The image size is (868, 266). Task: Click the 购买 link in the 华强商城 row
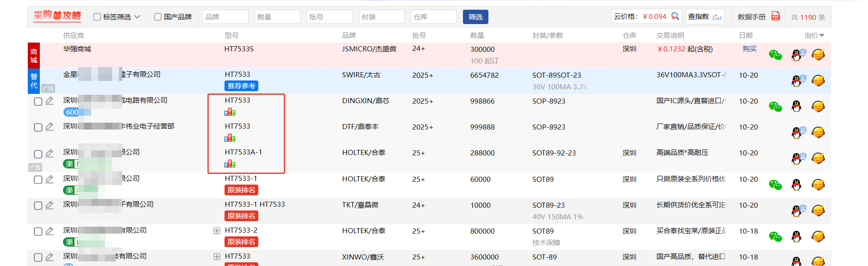click(749, 49)
